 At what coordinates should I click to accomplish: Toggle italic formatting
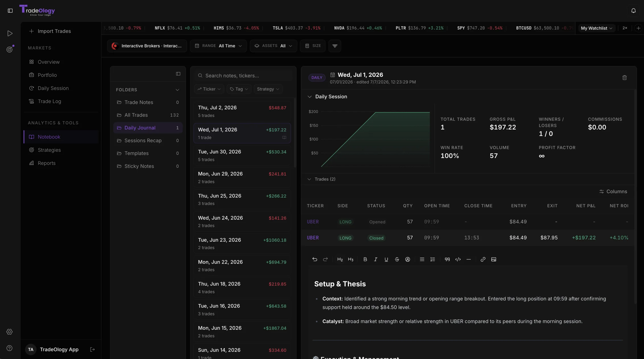coord(376,259)
